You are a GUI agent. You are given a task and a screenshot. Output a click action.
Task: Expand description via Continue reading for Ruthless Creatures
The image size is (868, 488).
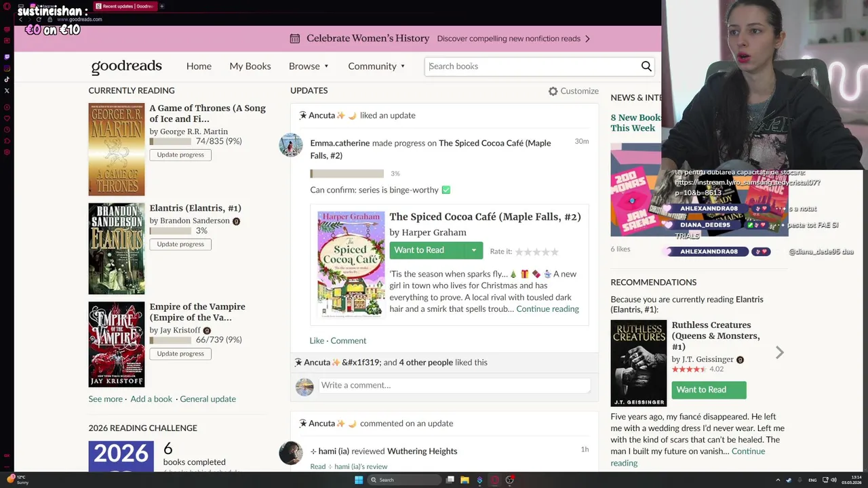point(688,457)
